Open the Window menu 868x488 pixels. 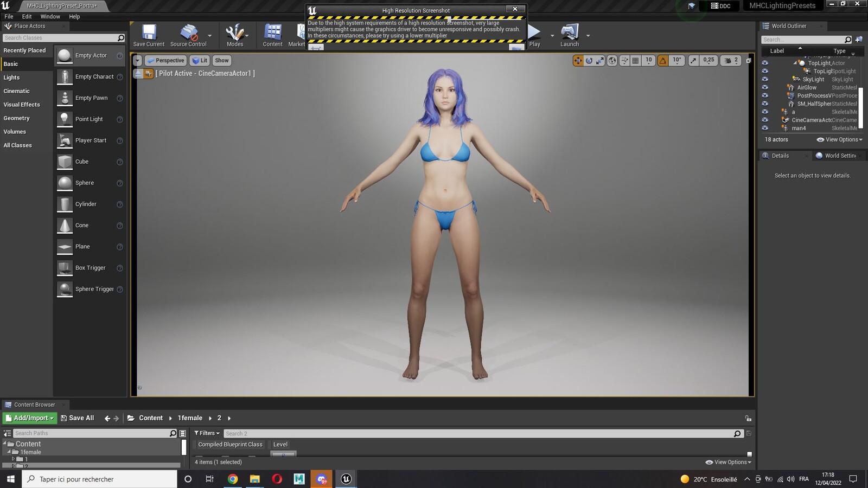click(50, 17)
